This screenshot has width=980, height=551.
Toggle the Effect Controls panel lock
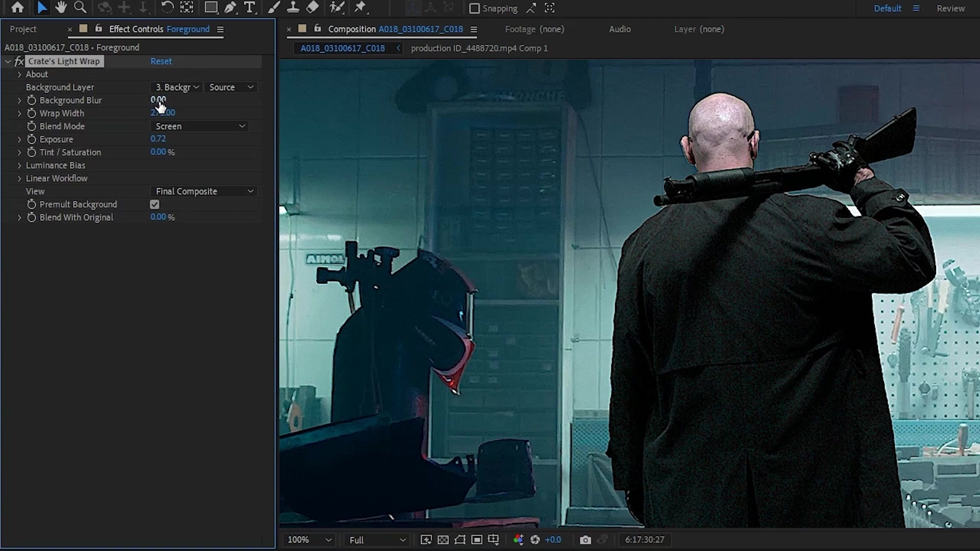click(x=99, y=29)
